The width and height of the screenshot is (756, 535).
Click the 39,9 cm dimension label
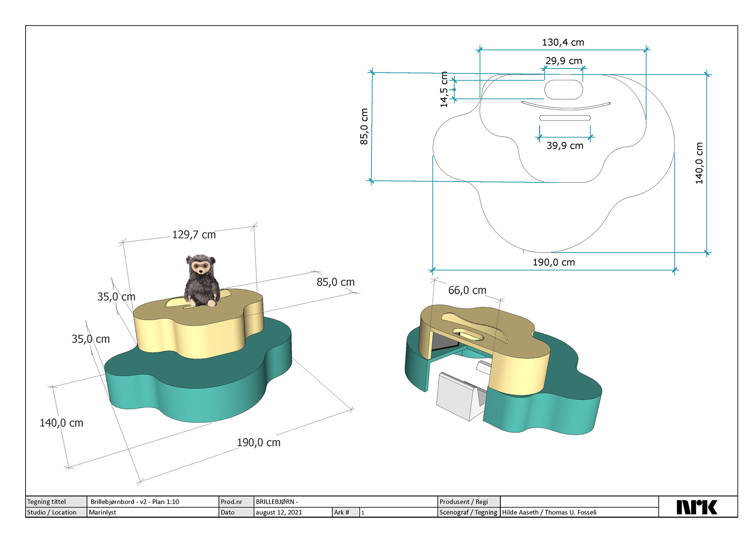(x=565, y=146)
